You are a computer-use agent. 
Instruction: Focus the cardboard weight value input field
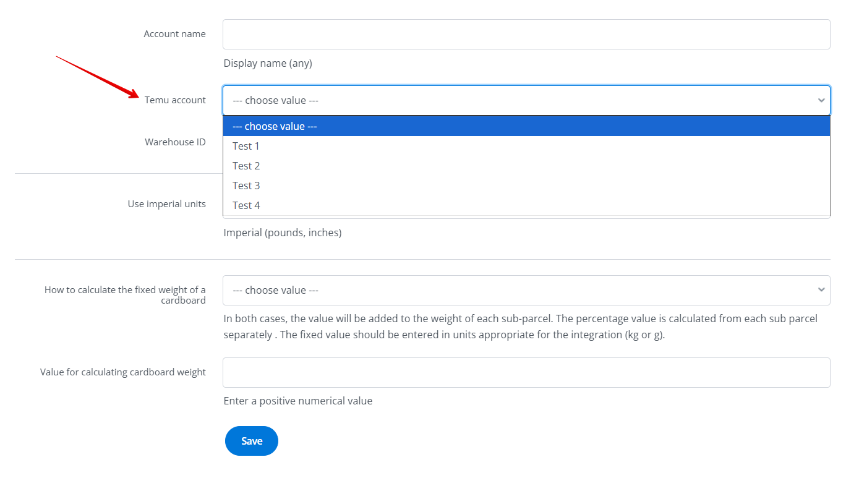[526, 372]
